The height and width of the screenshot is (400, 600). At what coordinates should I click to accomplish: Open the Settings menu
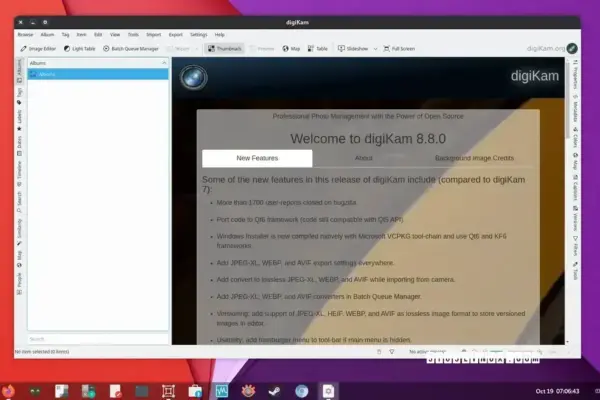tap(199, 34)
